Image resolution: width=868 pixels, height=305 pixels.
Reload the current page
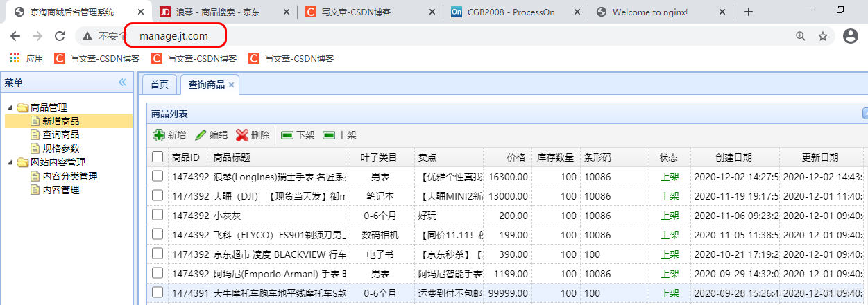coord(60,36)
